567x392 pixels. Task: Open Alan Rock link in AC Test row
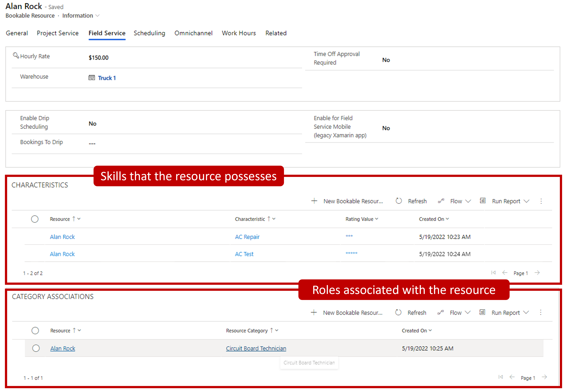coord(62,254)
